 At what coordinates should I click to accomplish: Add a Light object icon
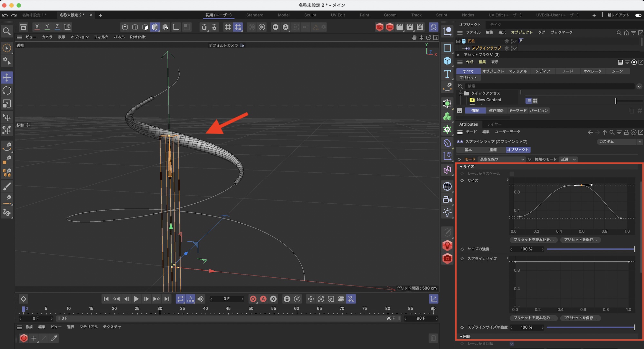coord(447,213)
